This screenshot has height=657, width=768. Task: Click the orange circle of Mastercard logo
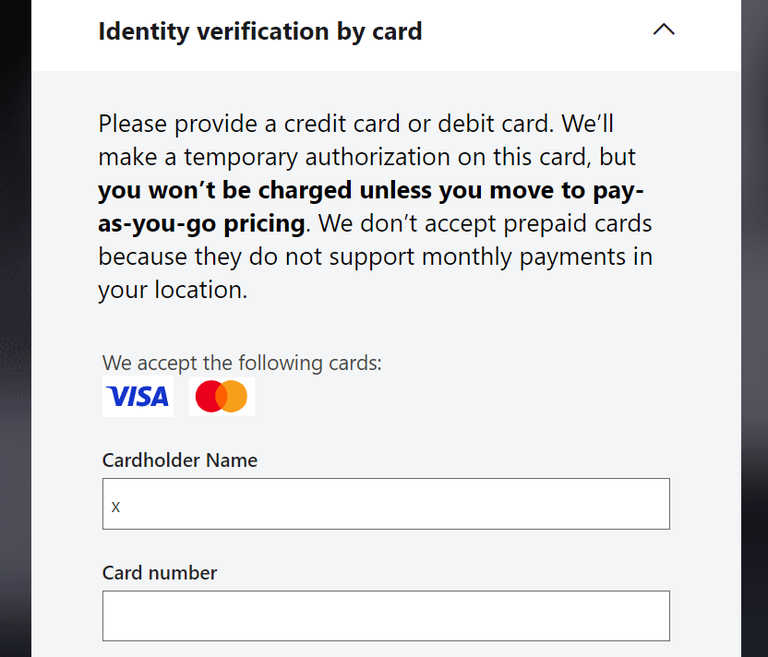pos(235,397)
